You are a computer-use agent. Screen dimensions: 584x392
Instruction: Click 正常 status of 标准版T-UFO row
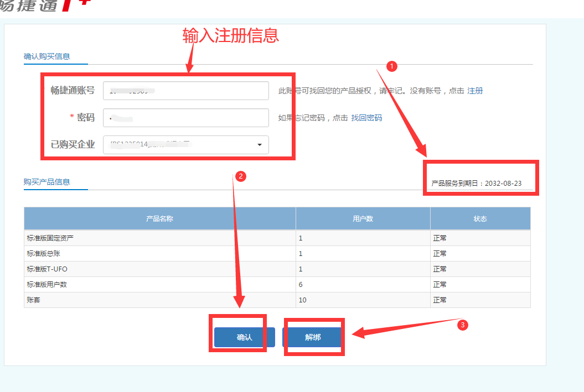(440, 269)
